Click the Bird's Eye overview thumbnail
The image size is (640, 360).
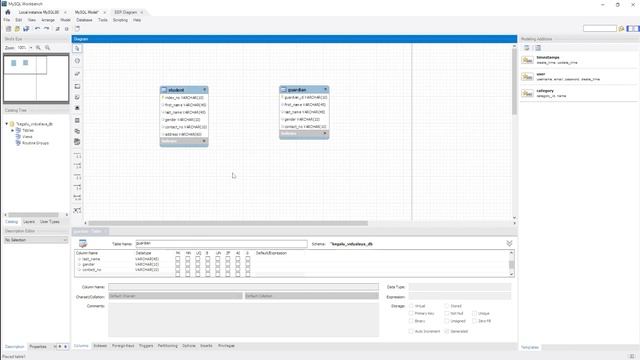click(x=36, y=78)
